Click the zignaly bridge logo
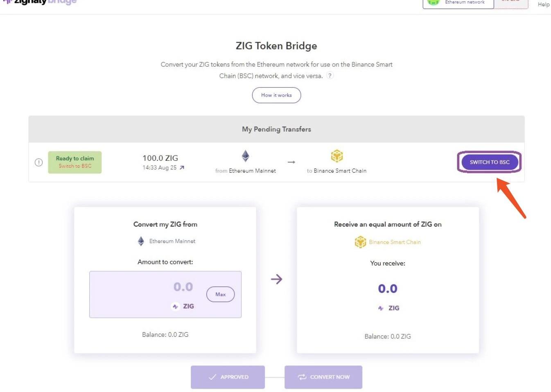This screenshot has height=392, width=551. [40, 2]
